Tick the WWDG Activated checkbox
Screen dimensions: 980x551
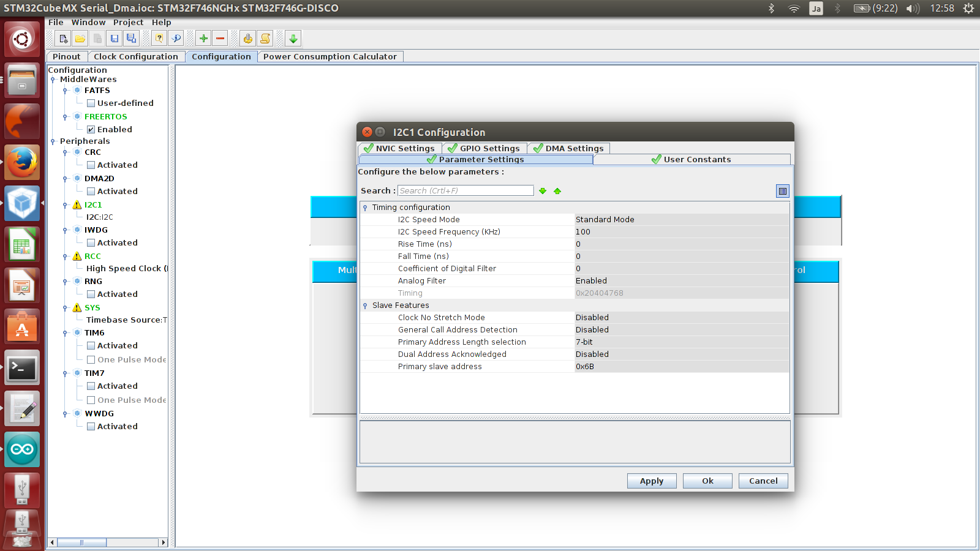click(91, 427)
